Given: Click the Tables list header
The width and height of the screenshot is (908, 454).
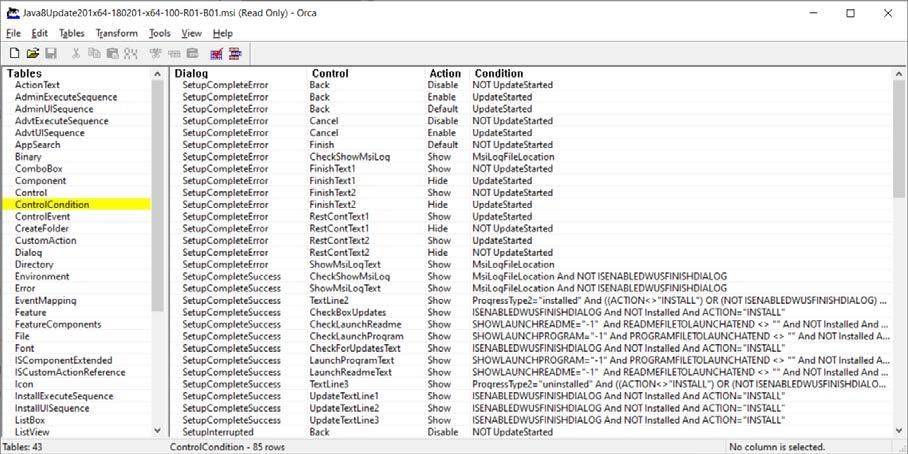Looking at the screenshot, I should tap(24, 74).
